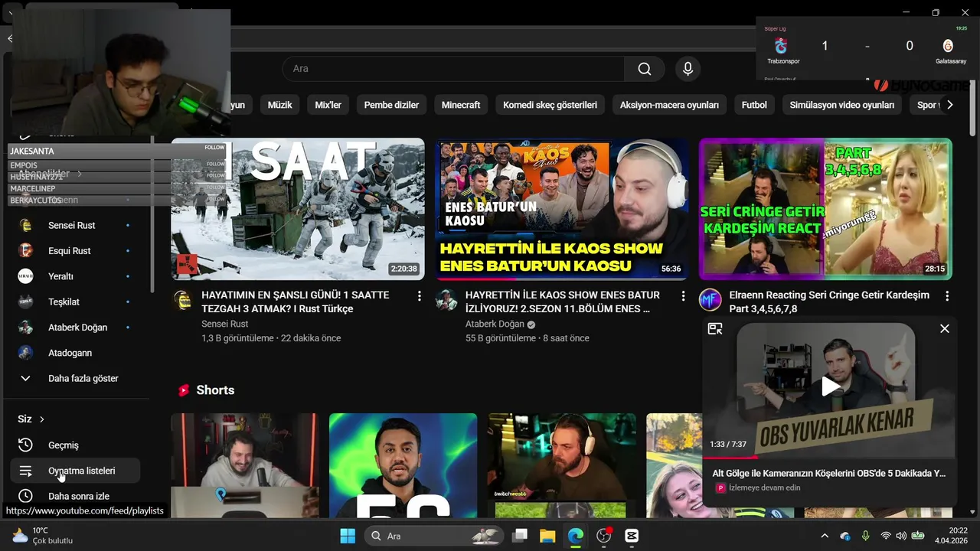Open CapCut from taskbar

point(632,536)
